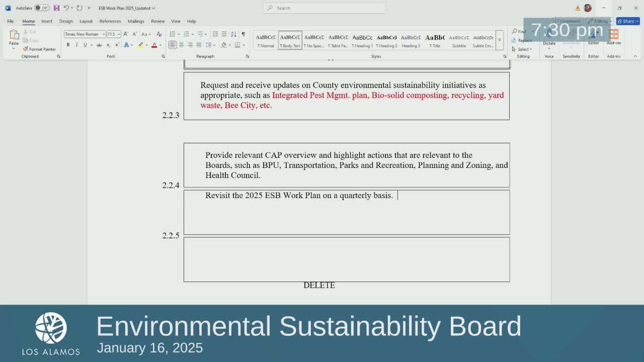
Task: Increase indent of the paragraph
Action: [224, 34]
